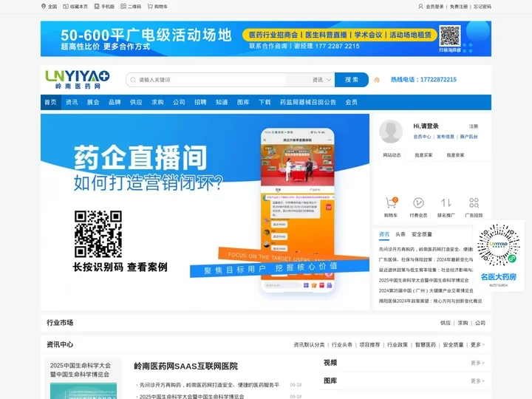Viewport: 532px width, 399px height.
Task: Click the 会员登录 link text
Action: click(434, 7)
